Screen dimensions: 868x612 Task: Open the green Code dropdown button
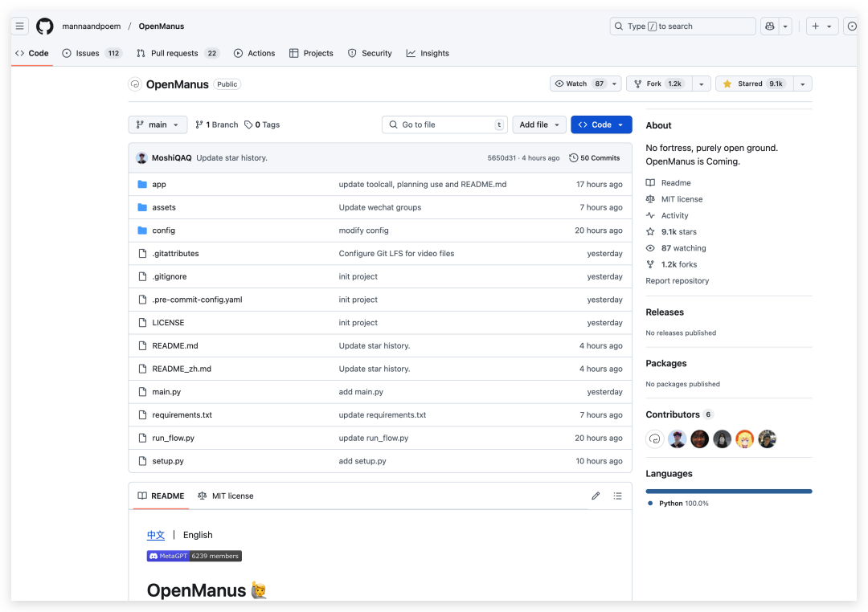click(x=601, y=124)
